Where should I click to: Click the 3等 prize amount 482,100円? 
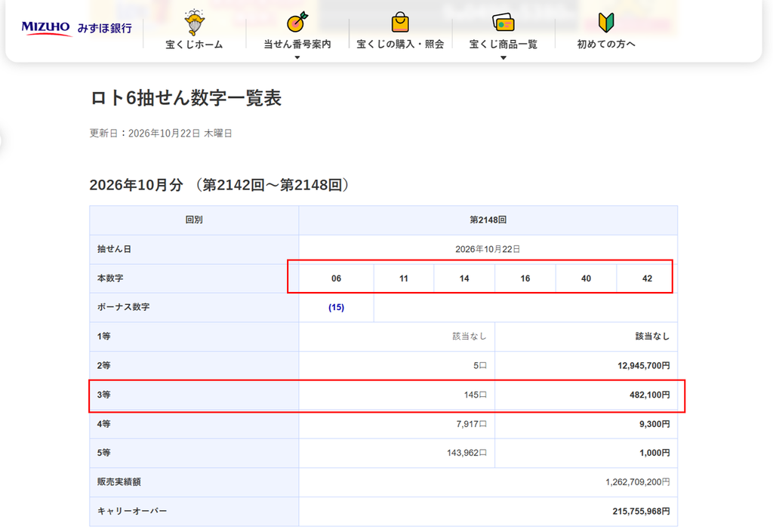[650, 395]
